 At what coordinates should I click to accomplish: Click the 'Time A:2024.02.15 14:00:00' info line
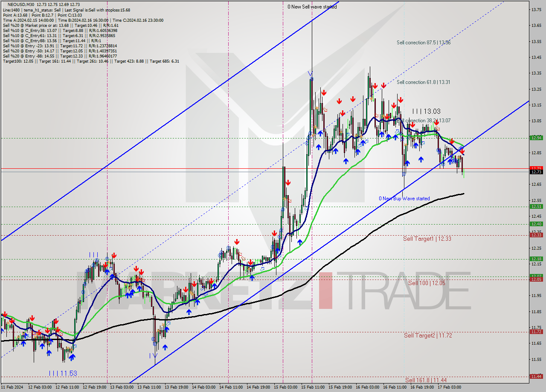point(83,20)
